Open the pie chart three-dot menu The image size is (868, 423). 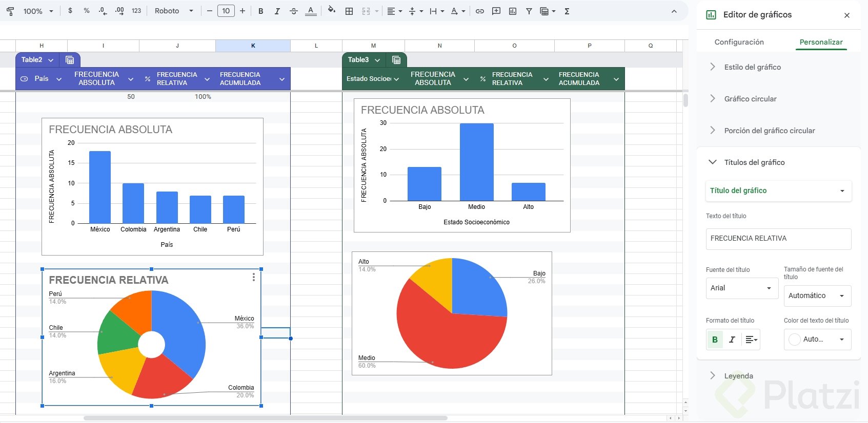(254, 277)
